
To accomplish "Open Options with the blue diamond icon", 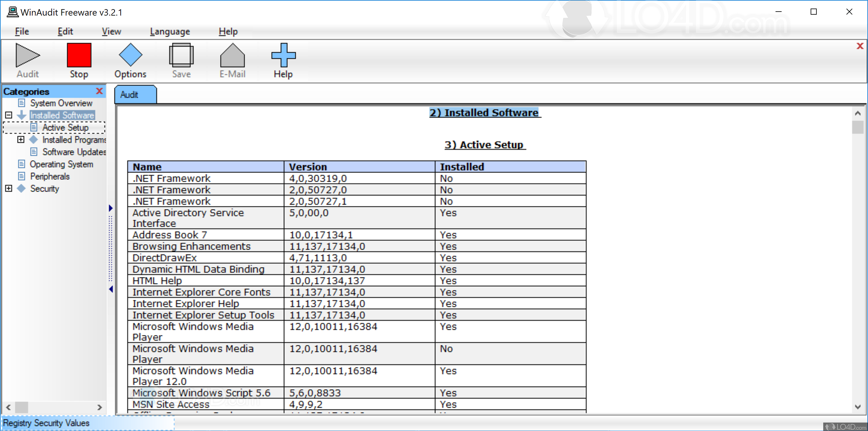I will (130, 55).
